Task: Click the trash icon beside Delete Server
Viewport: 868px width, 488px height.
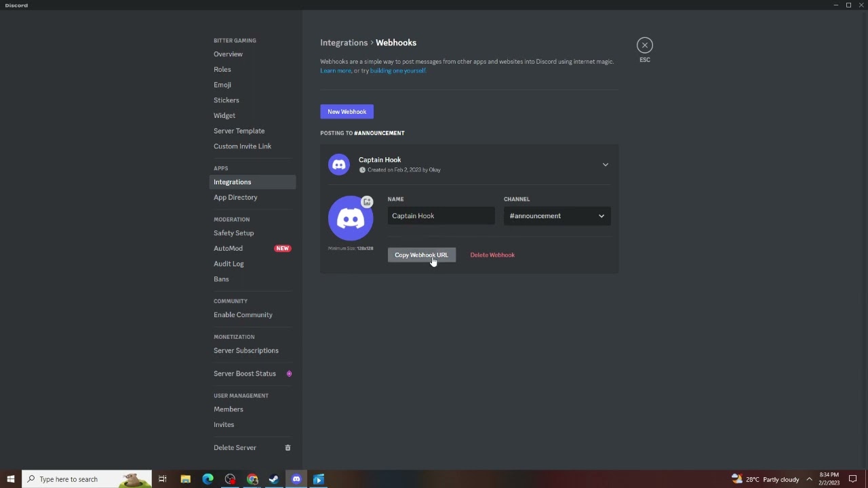Action: 288,448
